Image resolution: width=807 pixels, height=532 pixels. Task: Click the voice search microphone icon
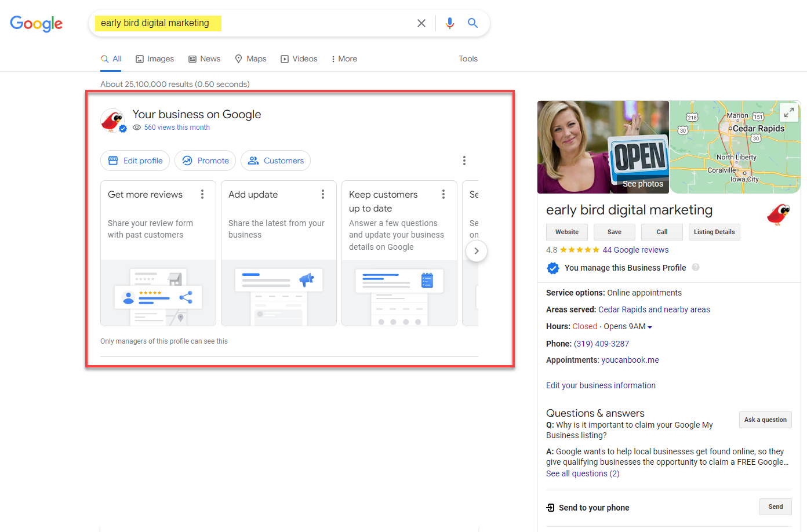[x=450, y=23]
